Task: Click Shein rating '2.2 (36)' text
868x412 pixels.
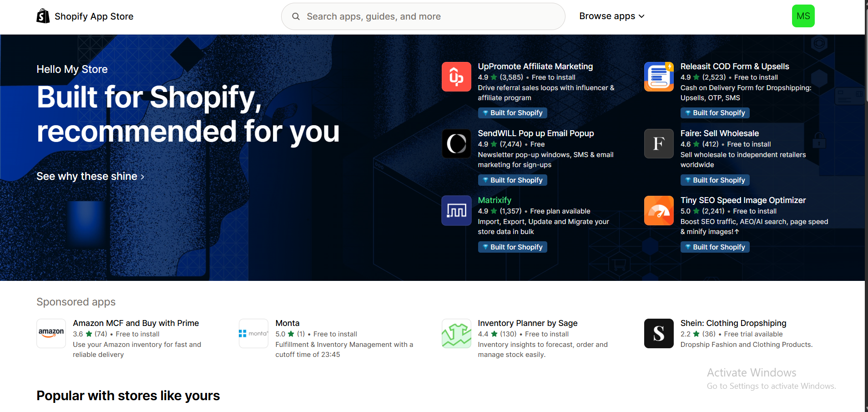Action: 698,334
